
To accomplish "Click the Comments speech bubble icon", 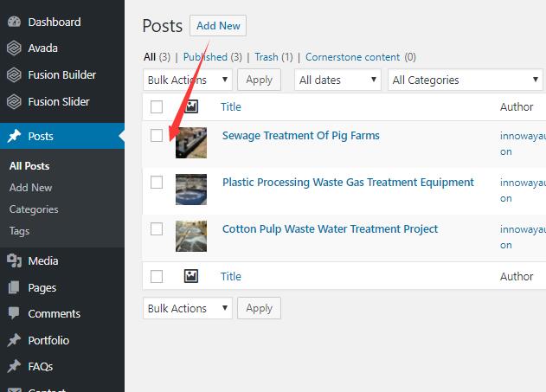I will (14, 313).
